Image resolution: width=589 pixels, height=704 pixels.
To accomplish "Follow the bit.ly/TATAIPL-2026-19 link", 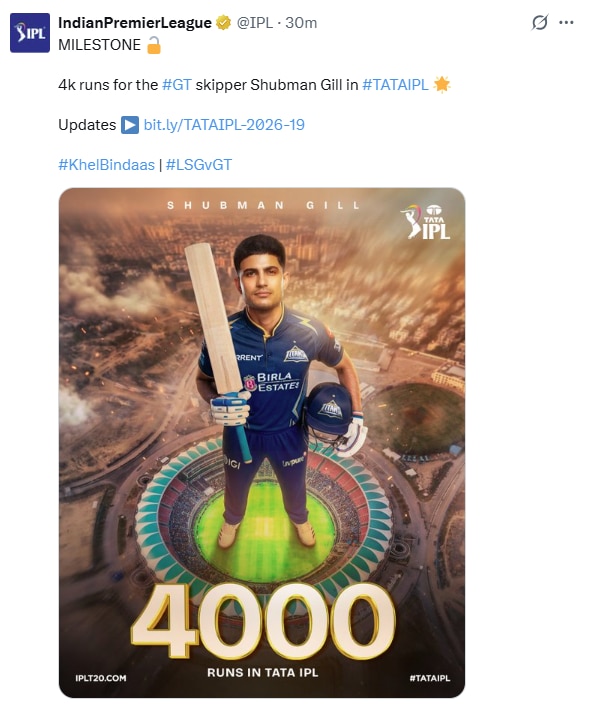I will point(224,125).
